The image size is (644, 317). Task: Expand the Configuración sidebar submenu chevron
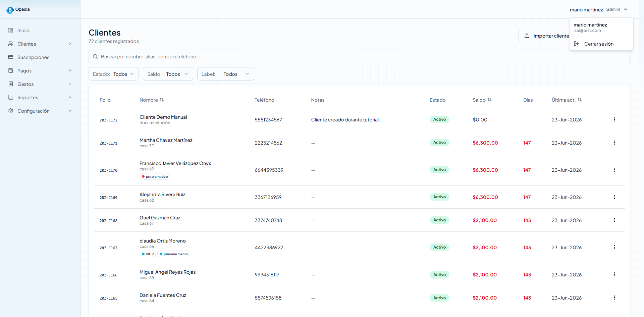(x=70, y=111)
